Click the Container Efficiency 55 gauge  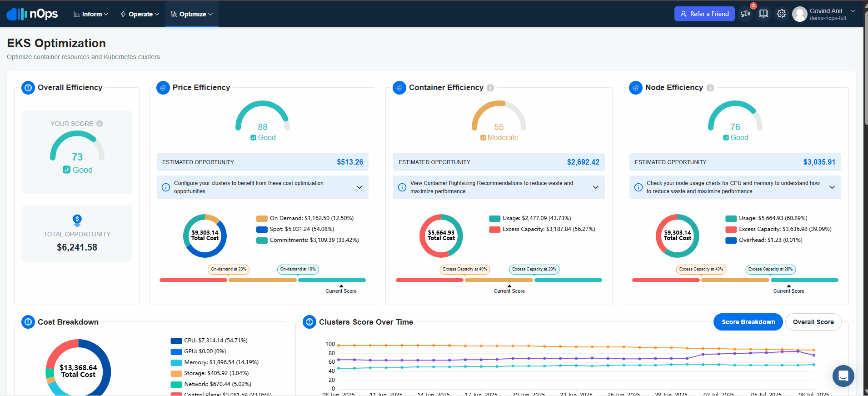pos(499,116)
